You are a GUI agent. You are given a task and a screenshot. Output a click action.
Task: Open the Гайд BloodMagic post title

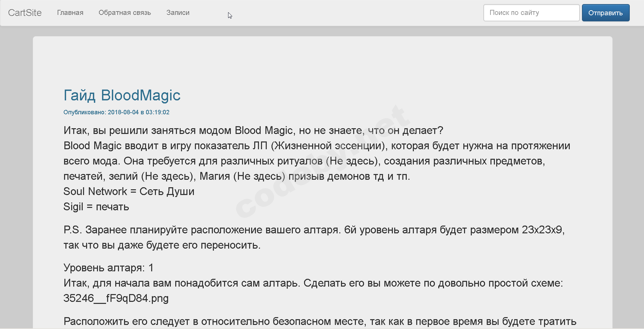(x=122, y=95)
